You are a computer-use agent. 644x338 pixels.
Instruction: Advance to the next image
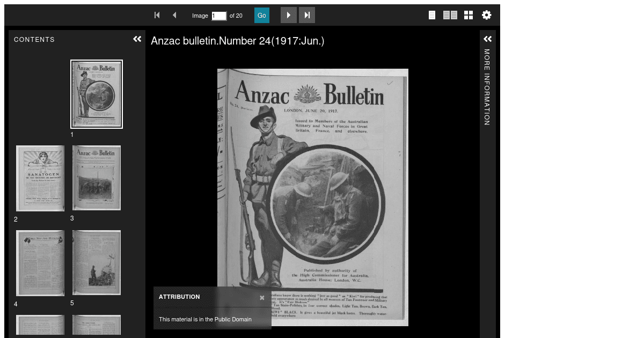click(289, 15)
